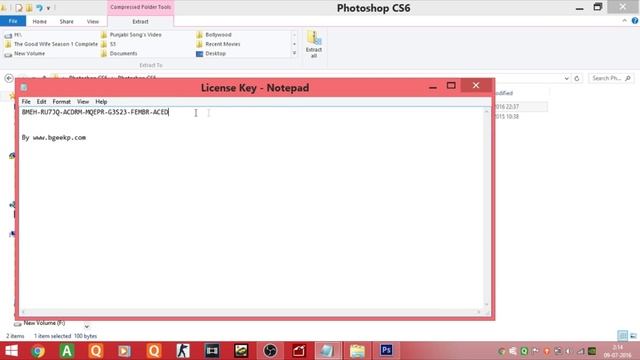The image size is (640, 360).
Task: Choose 'Bollywood' folder as extract destination
Action: 213,35
